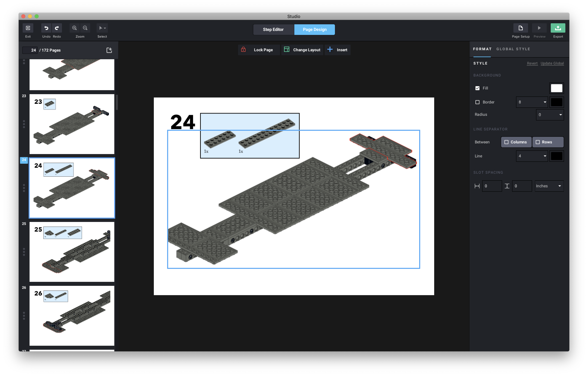Click the add page icon beside 172 Pages

pos(109,50)
